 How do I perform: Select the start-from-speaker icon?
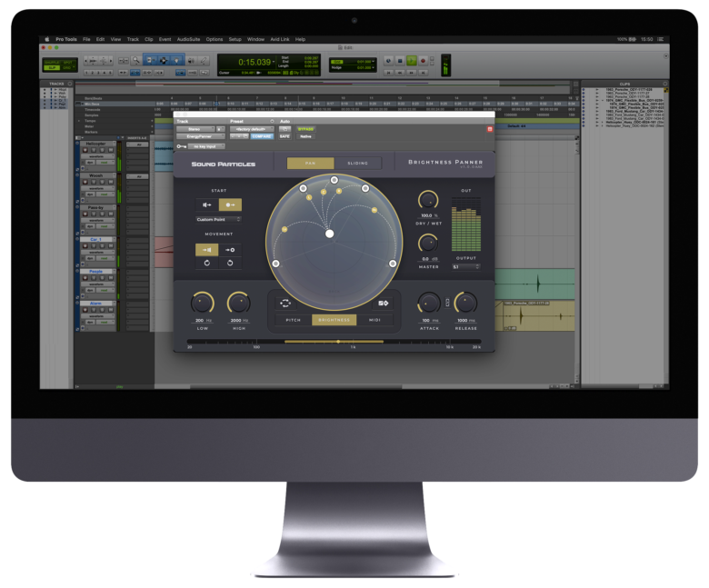click(207, 205)
